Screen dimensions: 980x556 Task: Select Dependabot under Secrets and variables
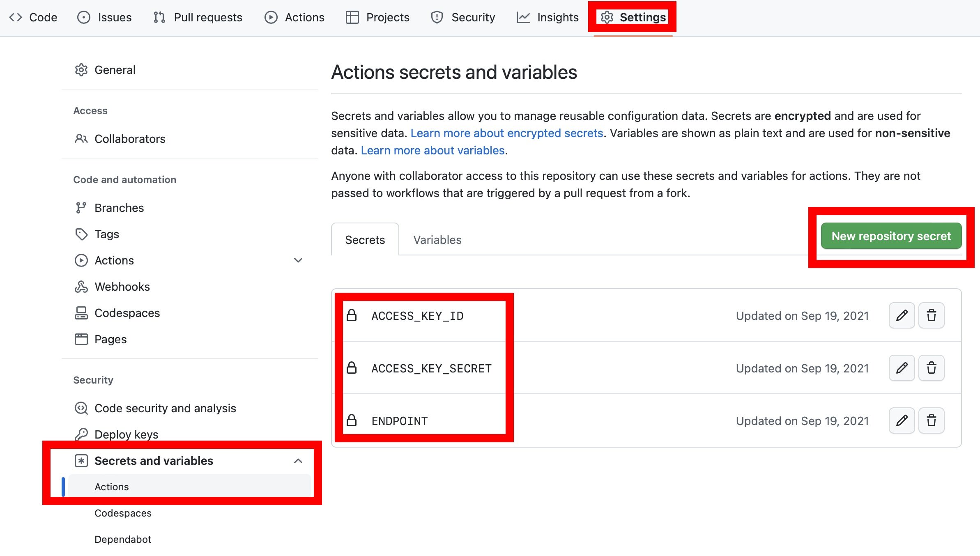123,539
